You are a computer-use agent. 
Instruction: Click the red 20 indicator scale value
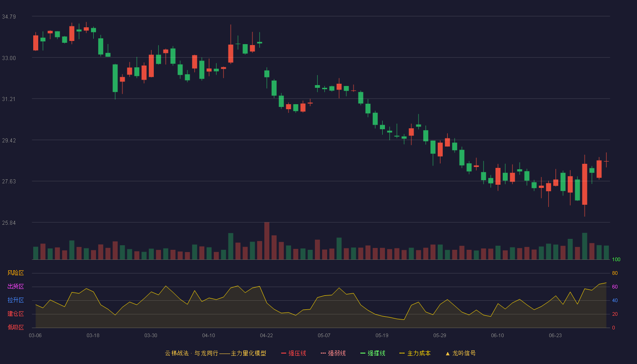coord(615,314)
